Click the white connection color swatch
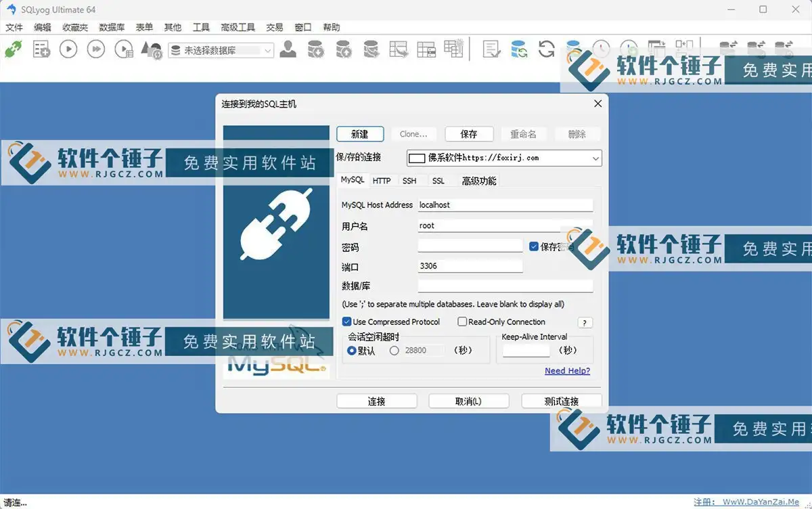This screenshot has height=509, width=812. click(x=417, y=158)
